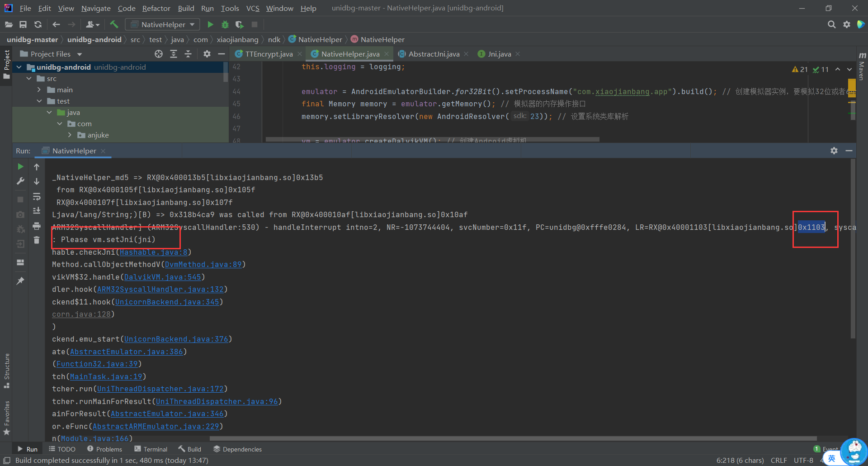Viewport: 868px width, 466px height.
Task: Click the Build project hammer icon
Action: (114, 24)
